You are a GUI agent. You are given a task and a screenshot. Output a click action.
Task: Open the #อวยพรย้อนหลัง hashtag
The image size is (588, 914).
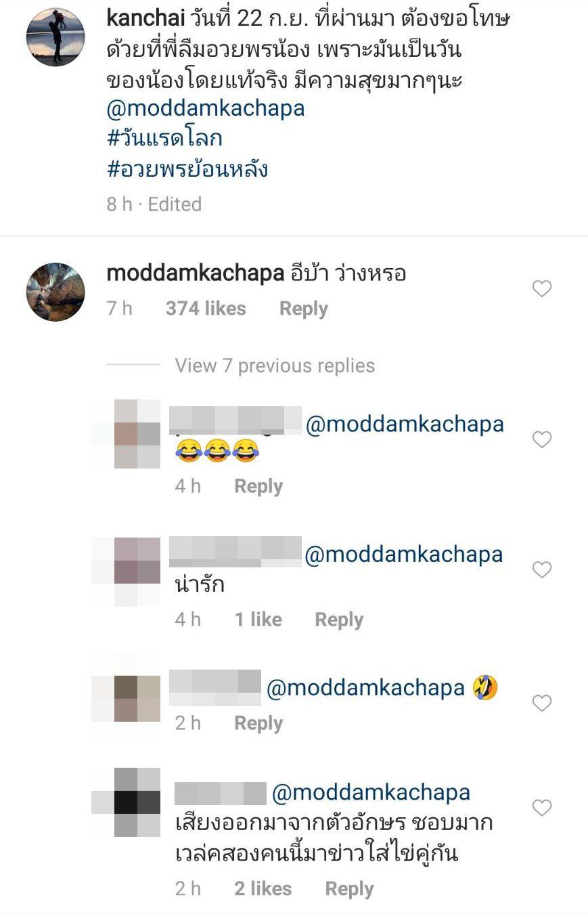pos(187,168)
